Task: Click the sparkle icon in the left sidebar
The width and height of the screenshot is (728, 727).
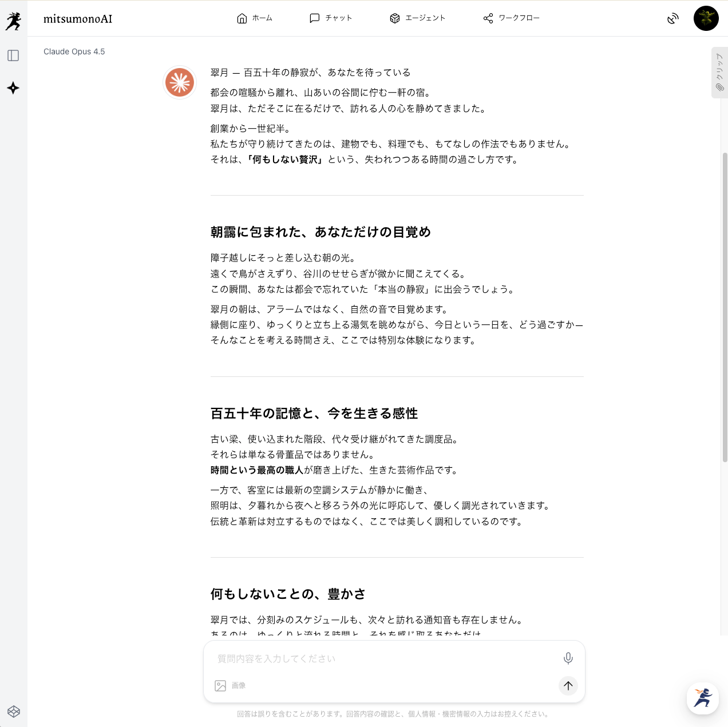Action: pyautogui.click(x=13, y=88)
